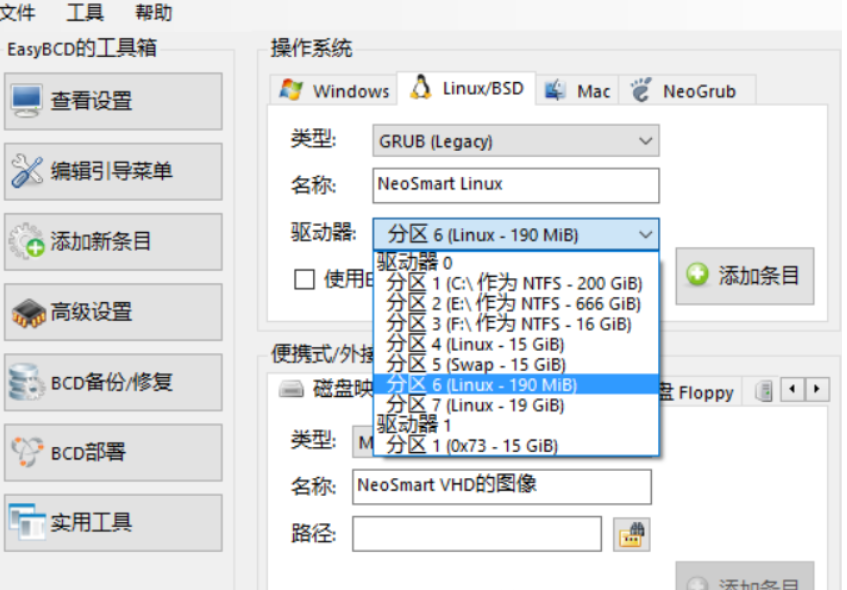
Task: Open 高级设置 from the toolbox
Action: click(x=113, y=312)
